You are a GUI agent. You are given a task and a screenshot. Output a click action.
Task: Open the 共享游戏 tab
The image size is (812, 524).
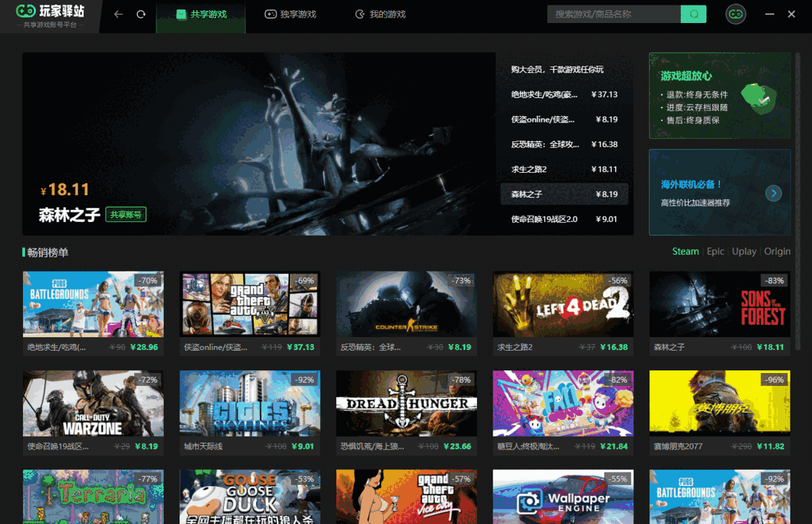[201, 14]
